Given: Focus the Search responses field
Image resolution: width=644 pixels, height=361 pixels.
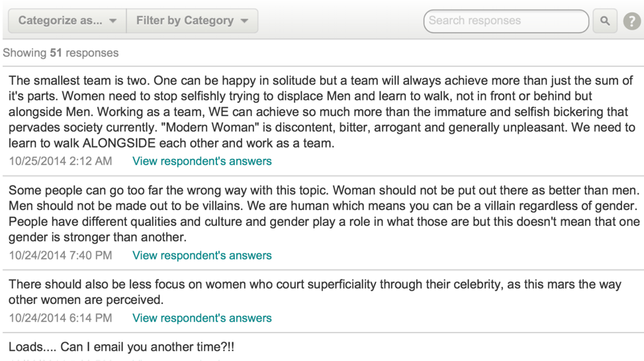Looking at the screenshot, I should (506, 21).
